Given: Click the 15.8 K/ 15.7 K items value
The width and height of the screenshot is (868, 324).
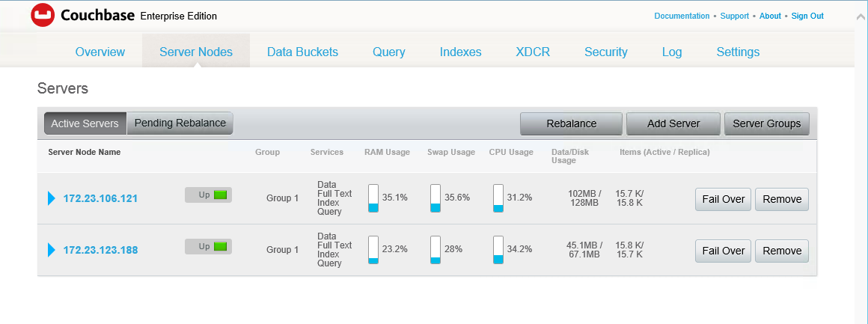Looking at the screenshot, I should click(629, 250).
